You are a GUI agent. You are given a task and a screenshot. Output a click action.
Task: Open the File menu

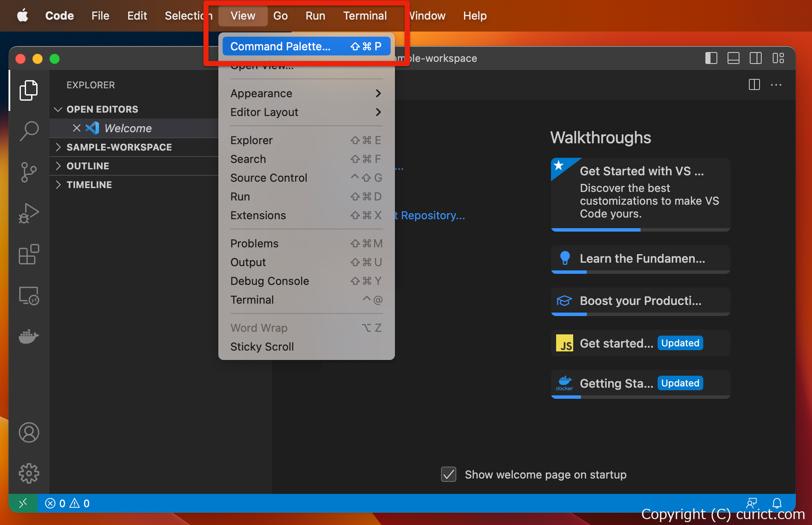[100, 16]
